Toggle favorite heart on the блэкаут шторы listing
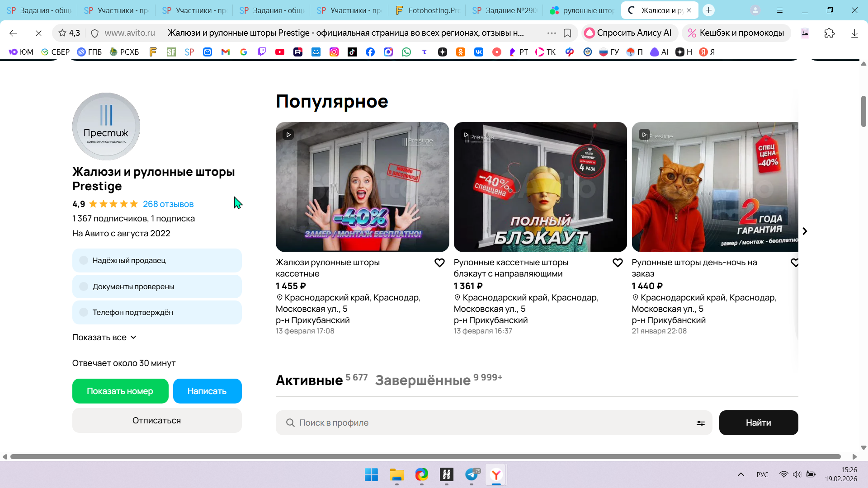 pos(618,263)
